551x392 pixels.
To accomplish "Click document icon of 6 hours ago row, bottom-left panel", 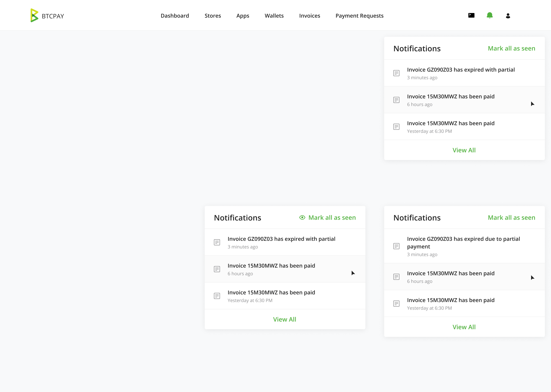I will (x=217, y=269).
